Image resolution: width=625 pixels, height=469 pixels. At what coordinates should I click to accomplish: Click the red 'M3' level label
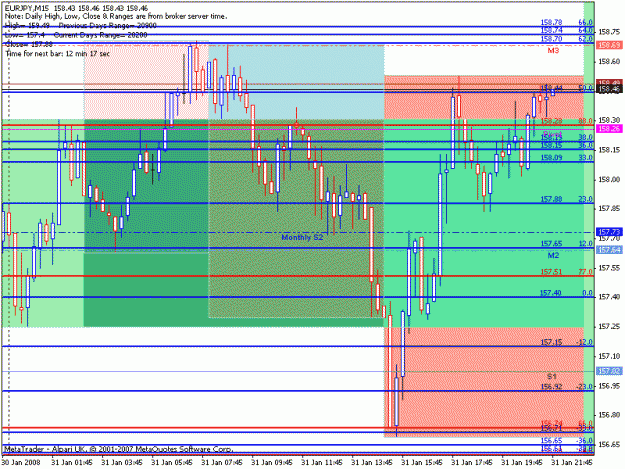[553, 51]
